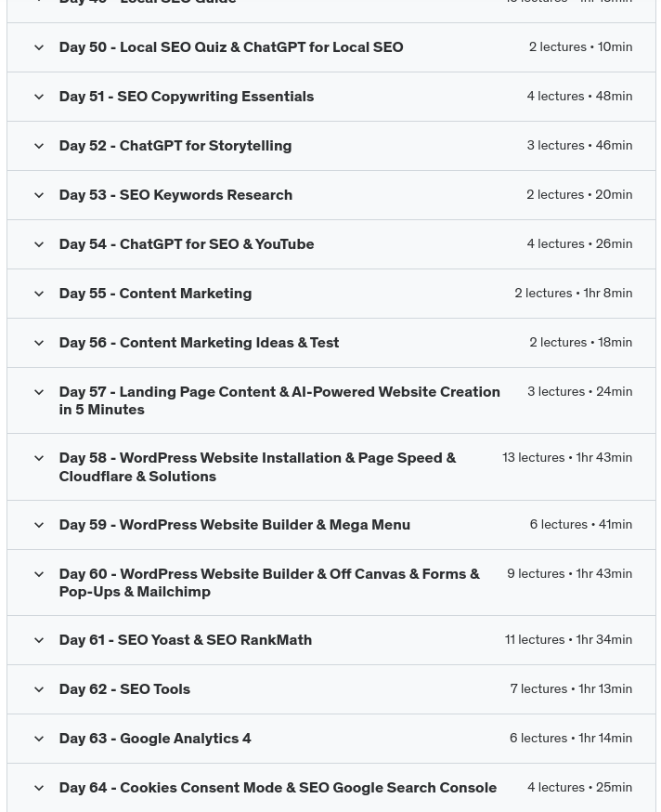Select Day 63 - Google Analytics 4 title
This screenshot has height=812, width=661.
click(x=154, y=738)
